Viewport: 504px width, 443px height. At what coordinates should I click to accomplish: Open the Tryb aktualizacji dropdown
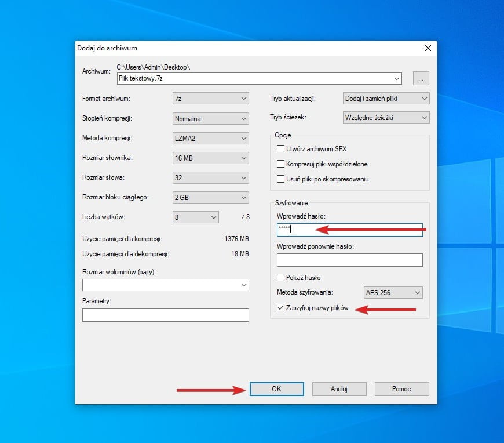pyautogui.click(x=386, y=99)
